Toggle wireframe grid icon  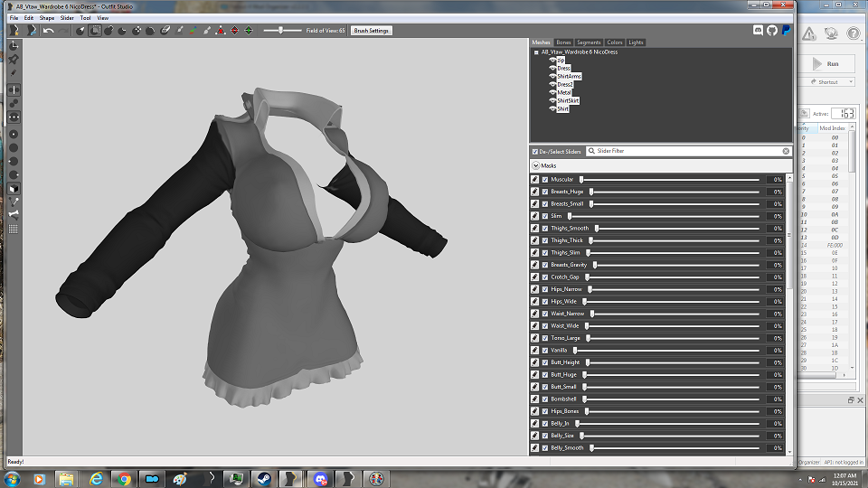14,229
